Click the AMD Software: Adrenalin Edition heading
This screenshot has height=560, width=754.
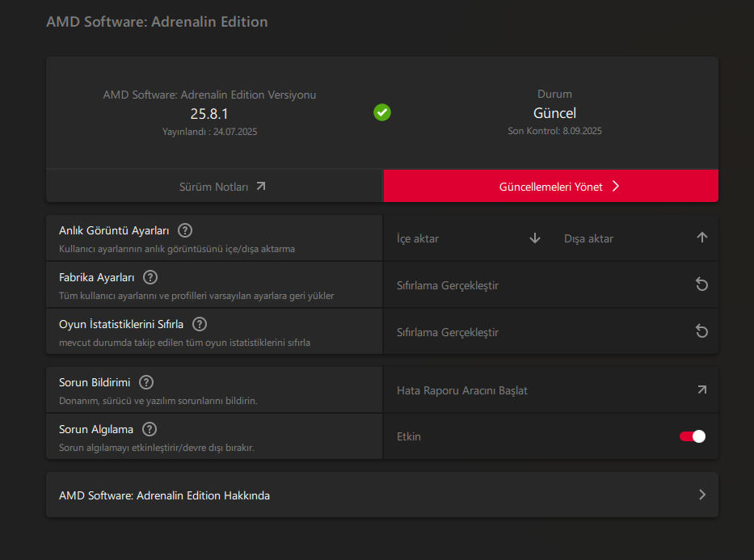pos(157,22)
